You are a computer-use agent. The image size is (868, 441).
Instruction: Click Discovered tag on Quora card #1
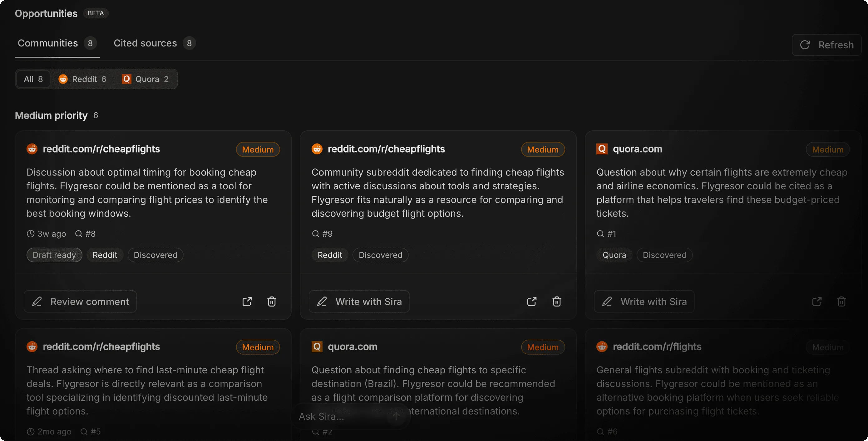[x=664, y=255]
